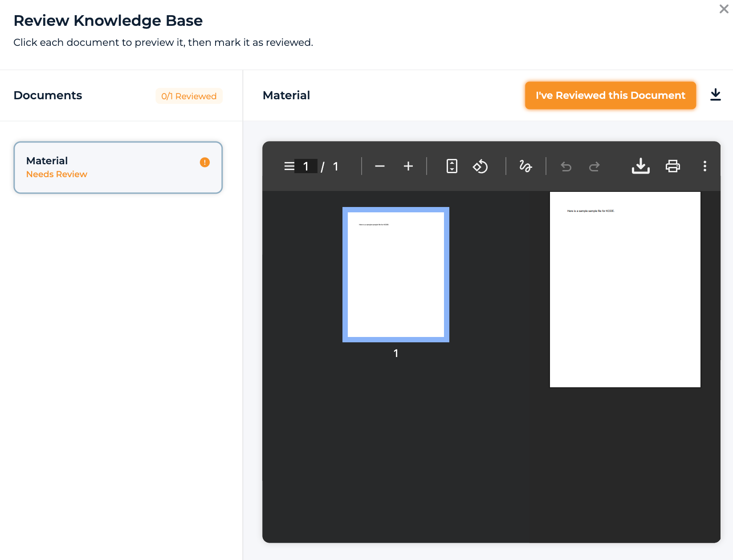
Task: Select the draw annotation tool
Action: pos(525,166)
